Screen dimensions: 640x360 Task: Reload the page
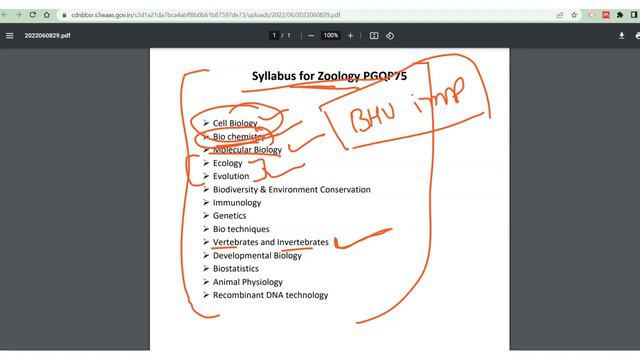tap(33, 15)
